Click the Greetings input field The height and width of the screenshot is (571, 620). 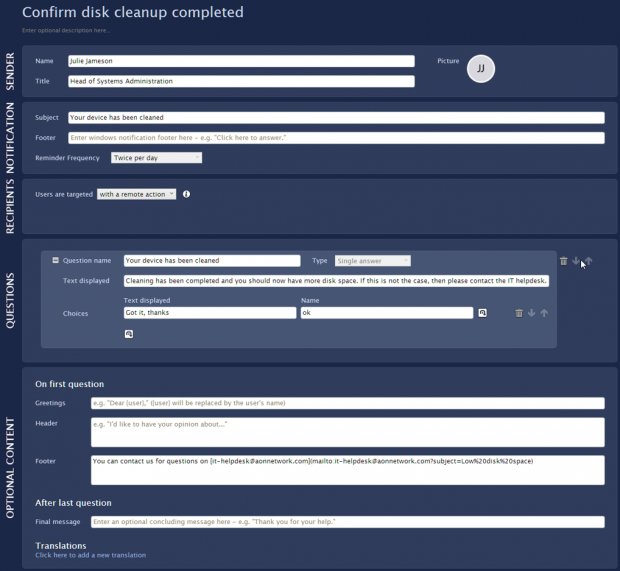(x=346, y=403)
